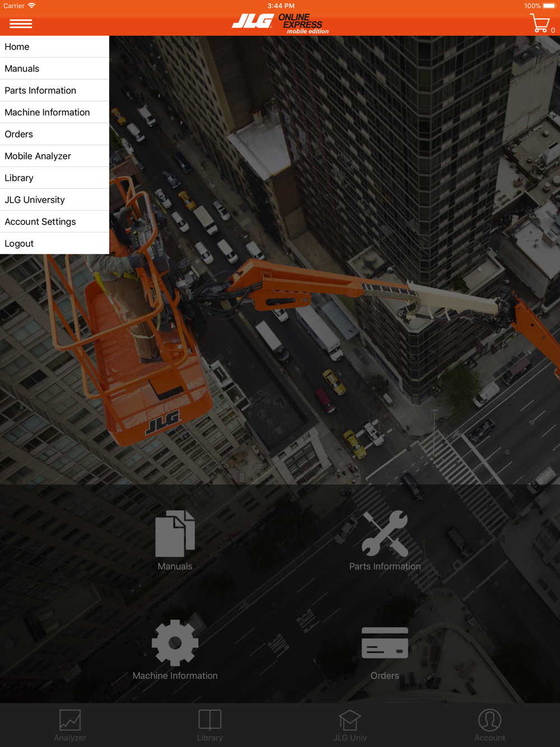Switch to the JLG Univ tab

350,725
